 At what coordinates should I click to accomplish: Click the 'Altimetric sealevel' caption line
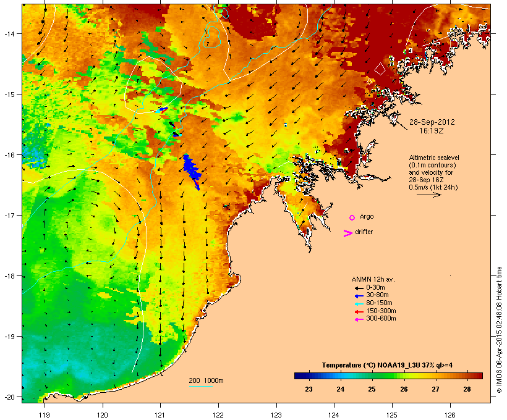[x=434, y=157]
